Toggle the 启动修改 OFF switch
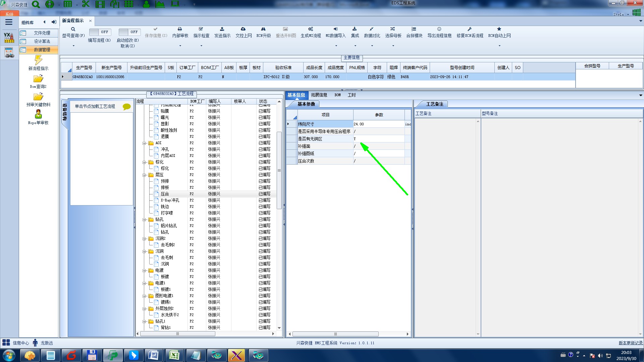The width and height of the screenshot is (644, 362). [x=129, y=32]
